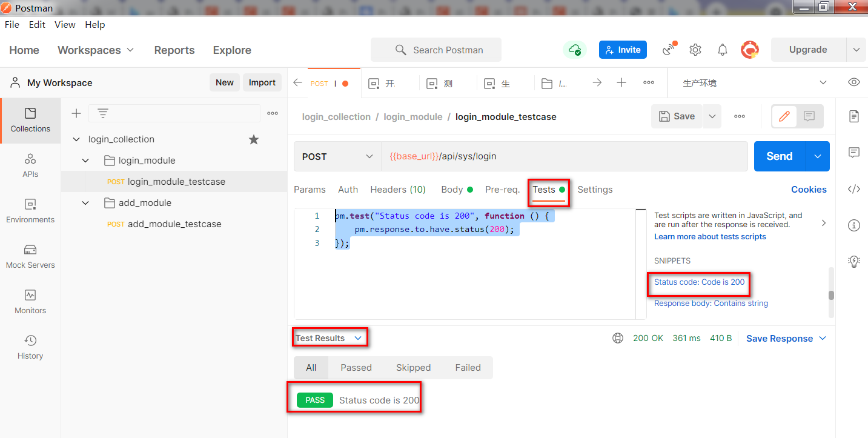This screenshot has height=438, width=868.
Task: Open the History sidebar panel
Action: tap(30, 347)
